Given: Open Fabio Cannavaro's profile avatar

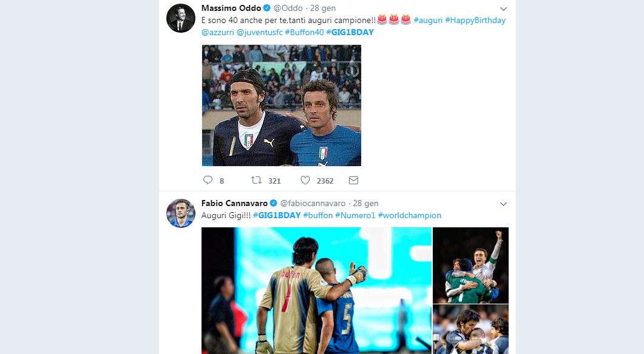Looking at the screenshot, I should coord(181,213).
